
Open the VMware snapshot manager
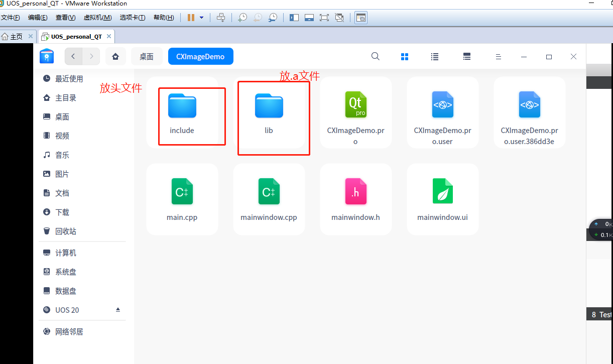pos(273,17)
